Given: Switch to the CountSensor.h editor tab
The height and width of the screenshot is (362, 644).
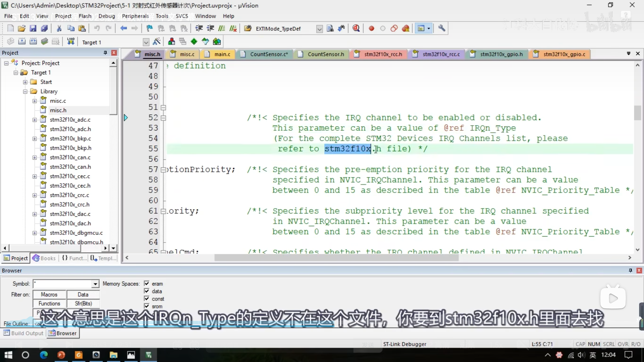Looking at the screenshot, I should 326,54.
